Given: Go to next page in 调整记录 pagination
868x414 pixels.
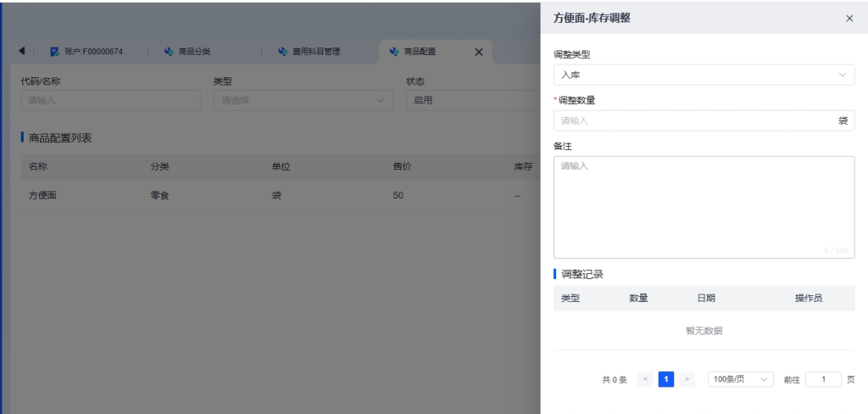Looking at the screenshot, I should [687, 379].
